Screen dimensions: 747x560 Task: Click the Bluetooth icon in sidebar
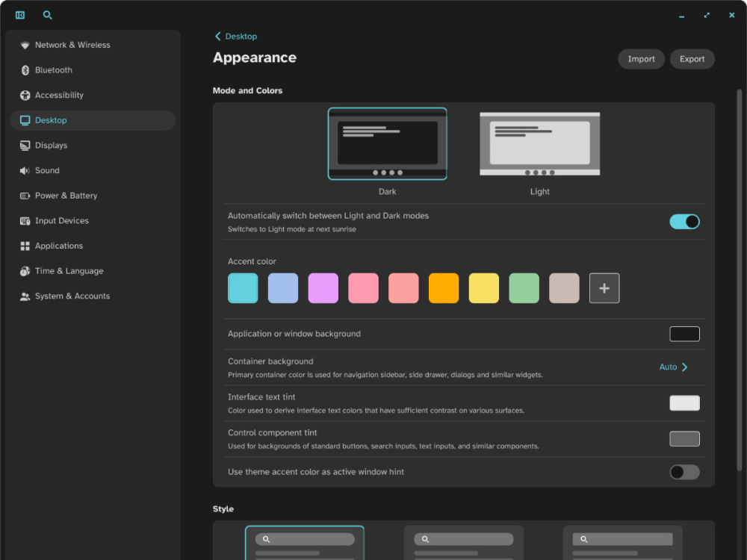[25, 70]
